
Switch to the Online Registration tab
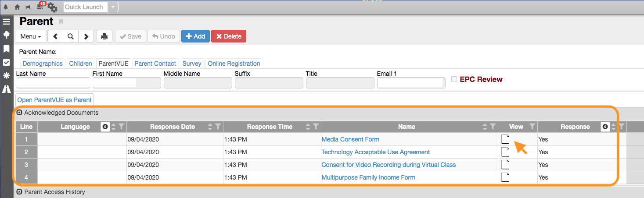point(234,64)
